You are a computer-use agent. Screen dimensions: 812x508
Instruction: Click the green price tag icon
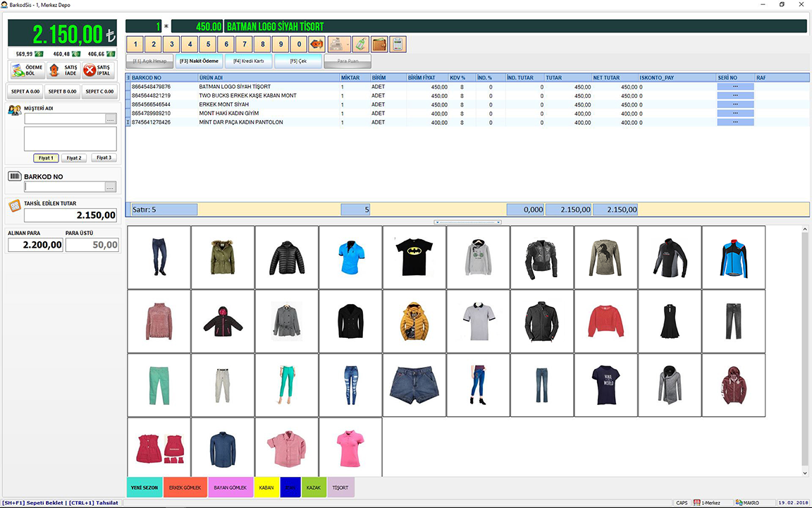pos(361,44)
